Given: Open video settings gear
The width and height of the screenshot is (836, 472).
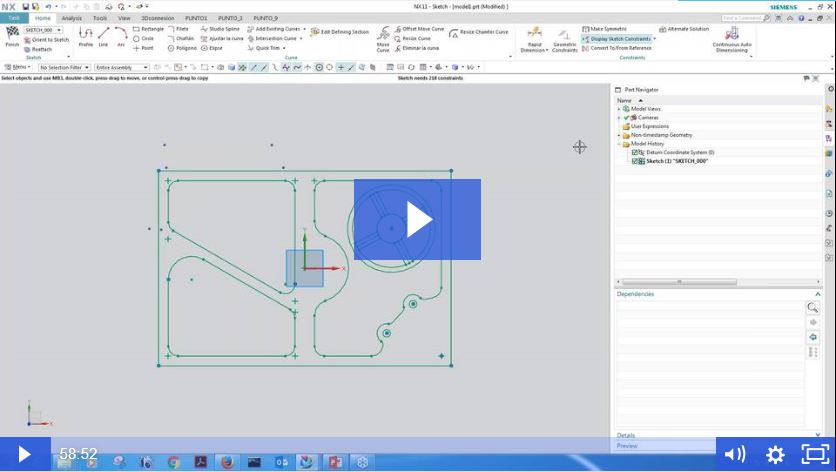Looking at the screenshot, I should [x=775, y=454].
